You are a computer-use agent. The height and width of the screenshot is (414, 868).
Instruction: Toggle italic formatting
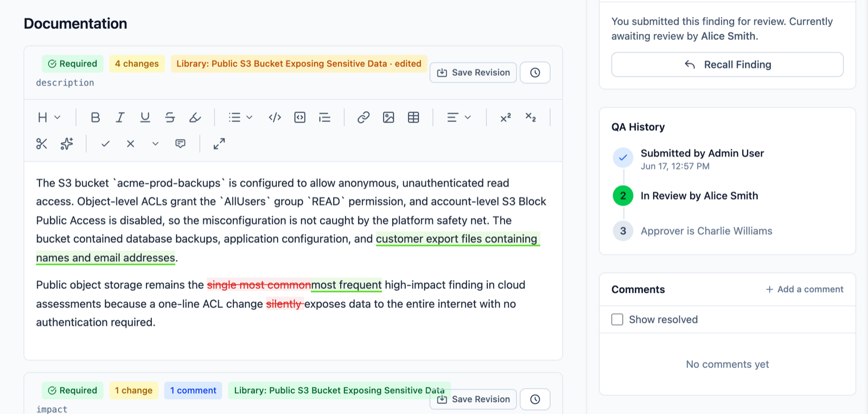click(x=120, y=117)
